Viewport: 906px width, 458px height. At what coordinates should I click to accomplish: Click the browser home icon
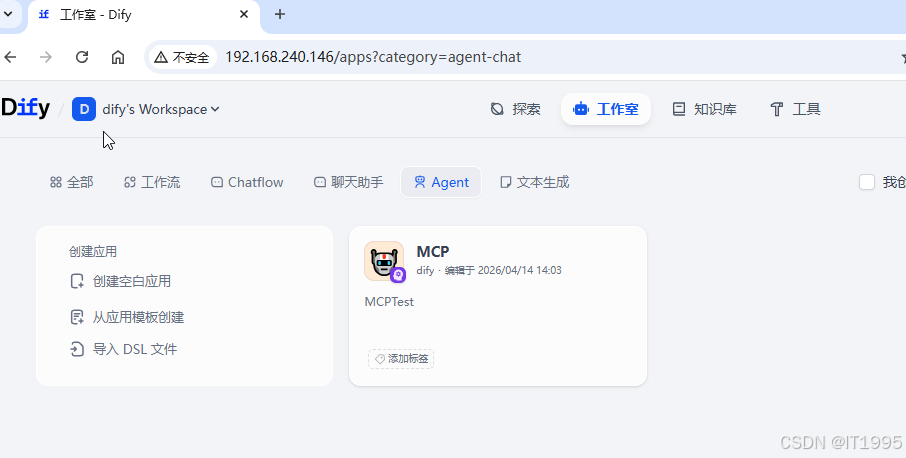(x=118, y=57)
